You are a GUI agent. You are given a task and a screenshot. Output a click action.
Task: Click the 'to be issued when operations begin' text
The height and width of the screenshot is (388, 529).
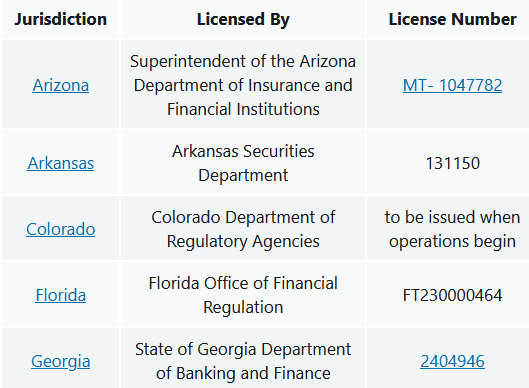(x=452, y=229)
